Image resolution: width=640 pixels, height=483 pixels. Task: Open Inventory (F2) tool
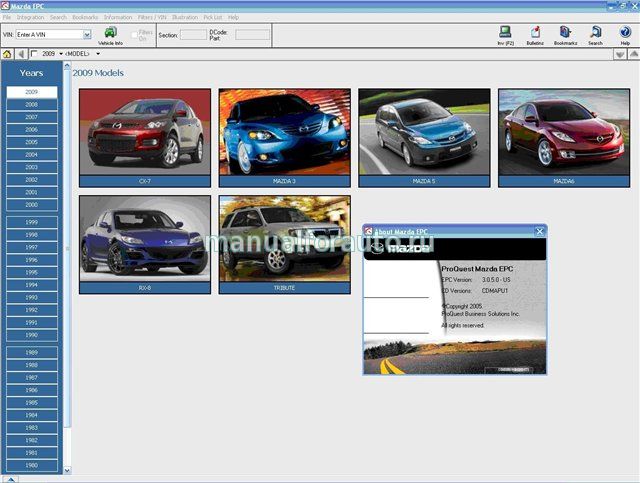(x=505, y=35)
